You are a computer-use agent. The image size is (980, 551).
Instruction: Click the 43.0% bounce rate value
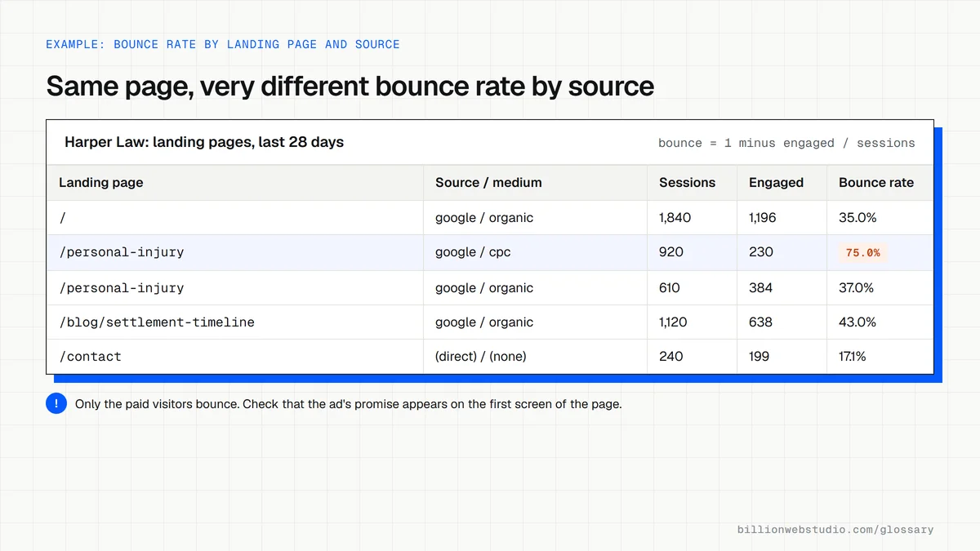pyautogui.click(x=857, y=322)
